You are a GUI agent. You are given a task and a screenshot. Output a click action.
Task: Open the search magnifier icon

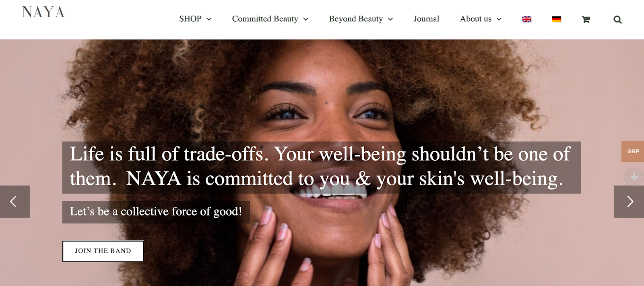(x=617, y=19)
